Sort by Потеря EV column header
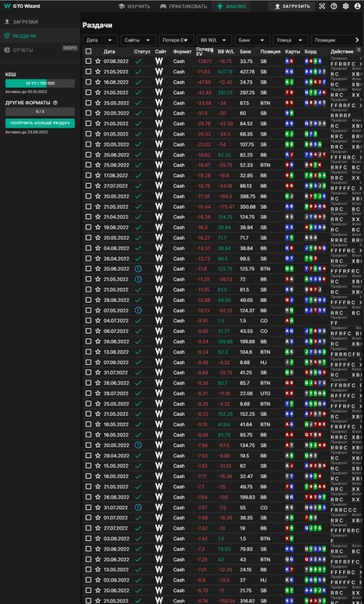 [204, 51]
